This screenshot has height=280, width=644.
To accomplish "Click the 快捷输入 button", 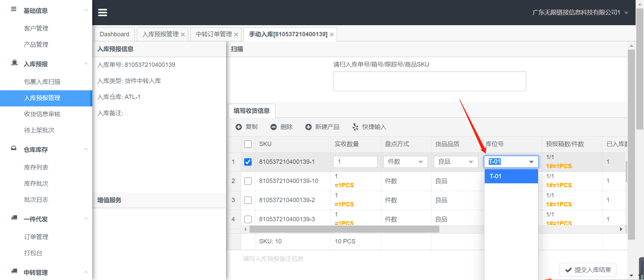I will pos(370,127).
